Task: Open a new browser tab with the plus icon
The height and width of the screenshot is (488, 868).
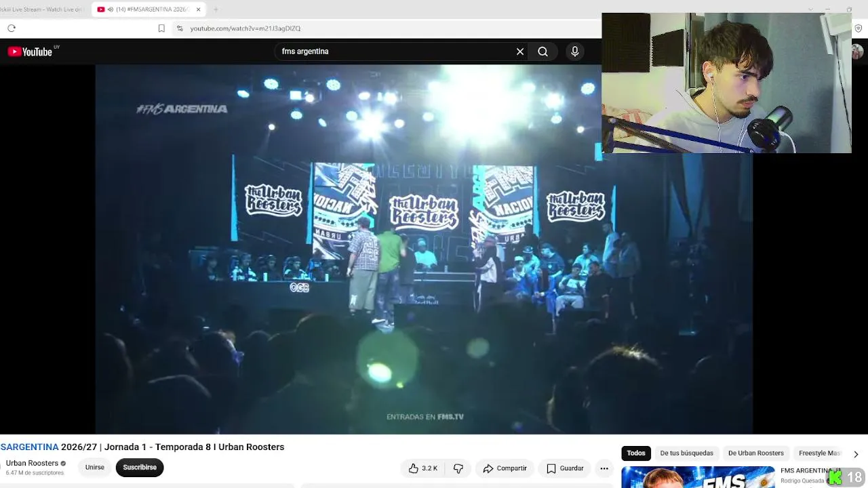Action: coord(216,9)
